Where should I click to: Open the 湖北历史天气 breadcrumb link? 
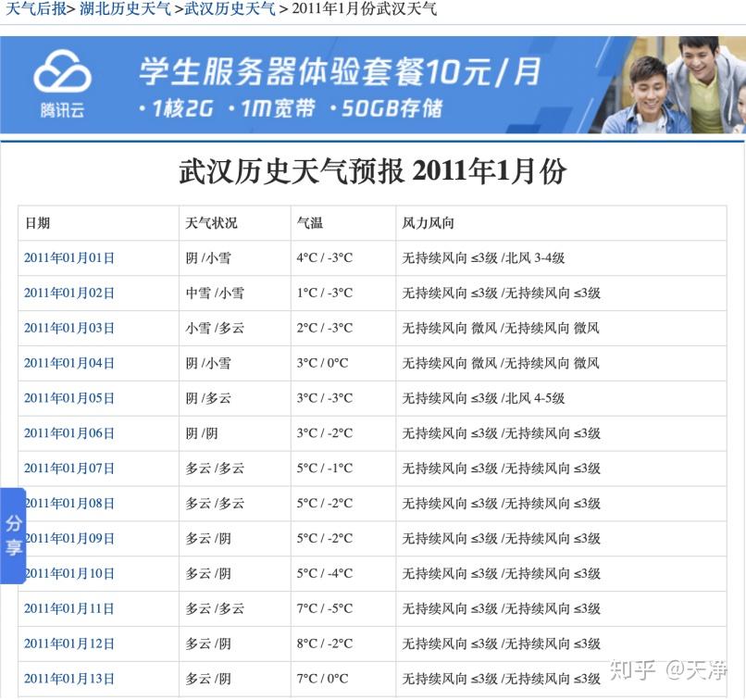(125, 8)
